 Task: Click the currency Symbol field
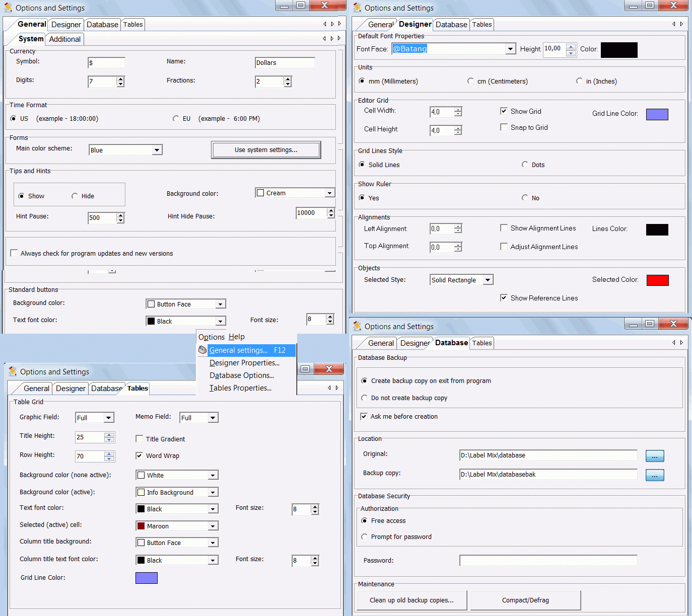[x=106, y=62]
